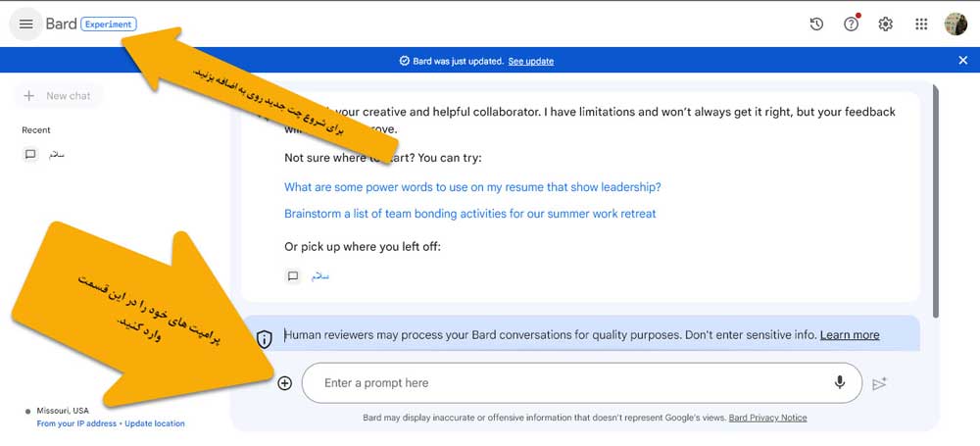This screenshot has height=446, width=980.
Task: Open the Settings gear icon
Action: (x=885, y=25)
